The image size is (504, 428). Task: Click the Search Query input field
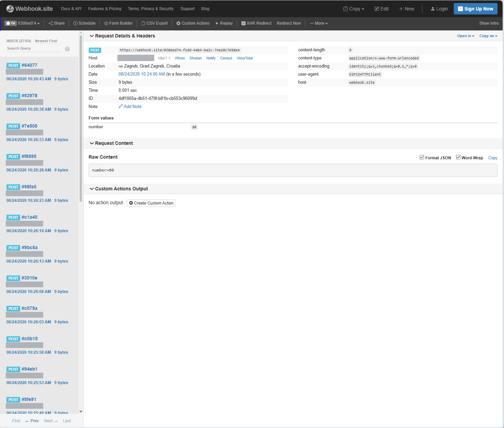[34, 48]
